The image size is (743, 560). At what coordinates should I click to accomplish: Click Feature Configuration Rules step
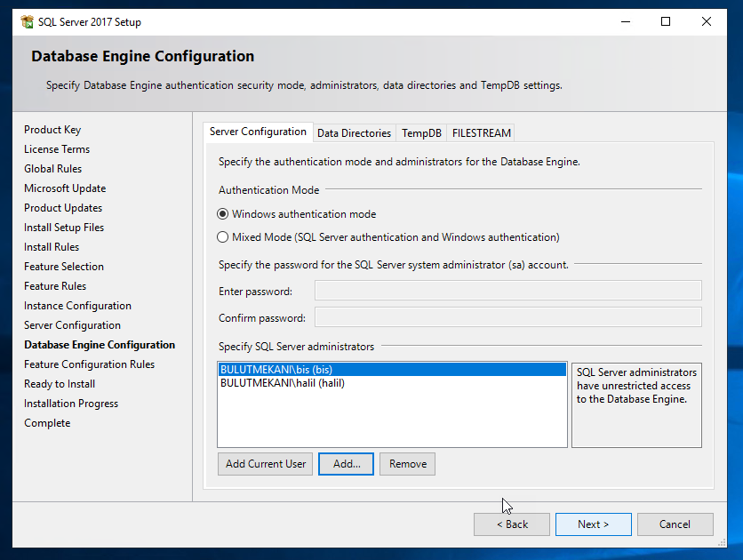coord(90,364)
